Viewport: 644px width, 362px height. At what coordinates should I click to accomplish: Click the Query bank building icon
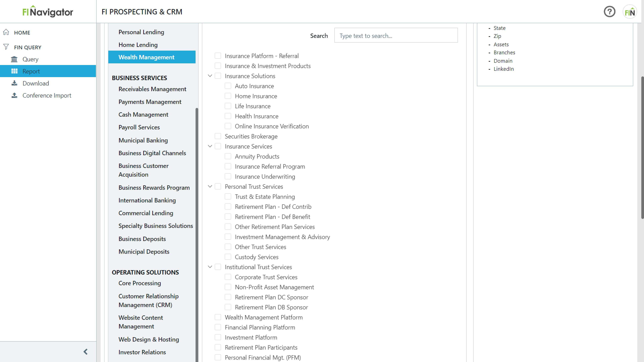pos(14,59)
